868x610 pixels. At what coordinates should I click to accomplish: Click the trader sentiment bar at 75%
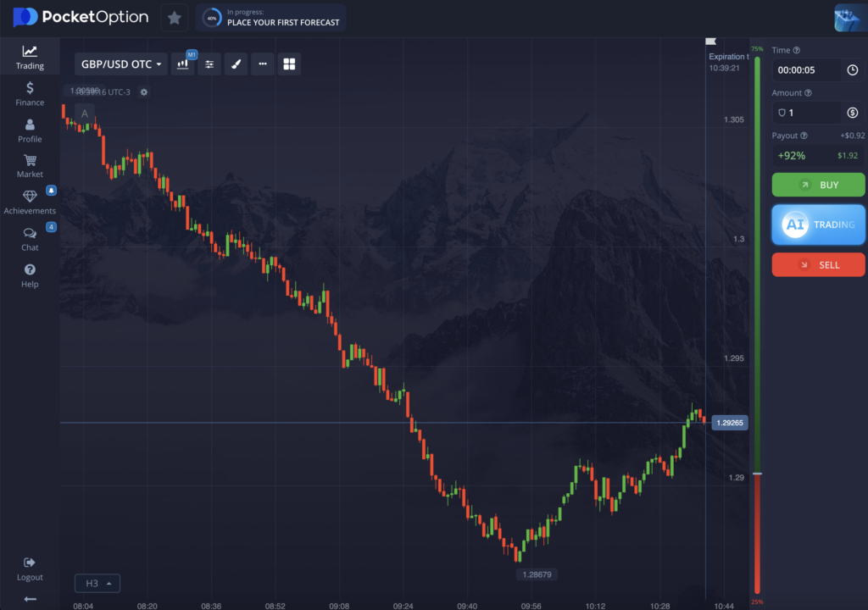[757, 254]
